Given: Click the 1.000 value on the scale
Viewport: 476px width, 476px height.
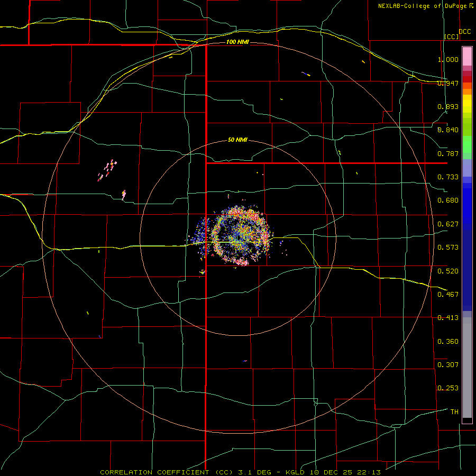Looking at the screenshot, I should pos(448,59).
